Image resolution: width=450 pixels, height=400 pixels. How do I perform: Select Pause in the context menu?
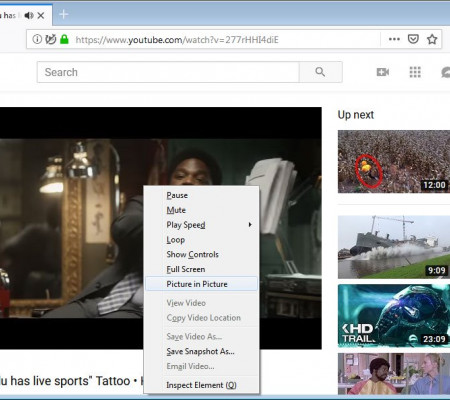(x=202, y=195)
